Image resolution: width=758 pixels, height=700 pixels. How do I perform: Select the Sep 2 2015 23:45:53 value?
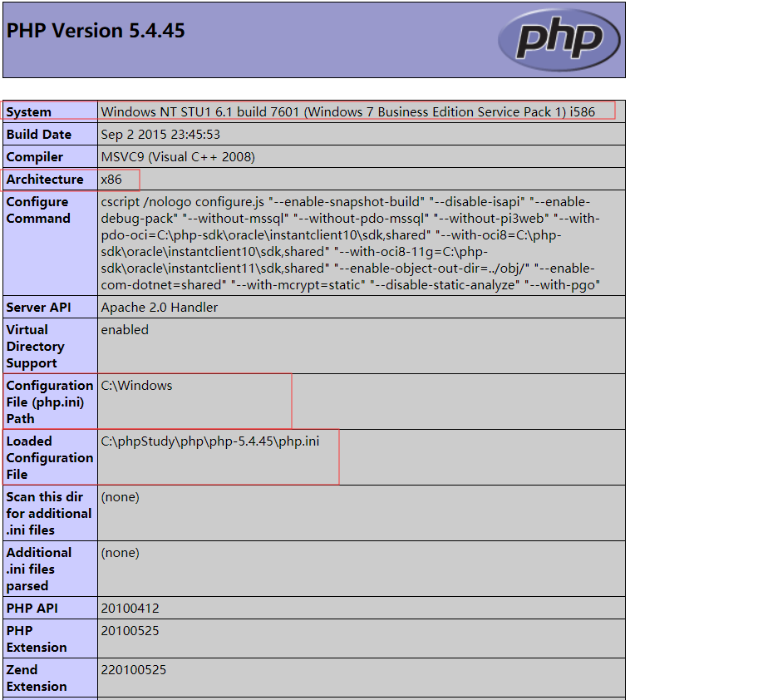(160, 135)
